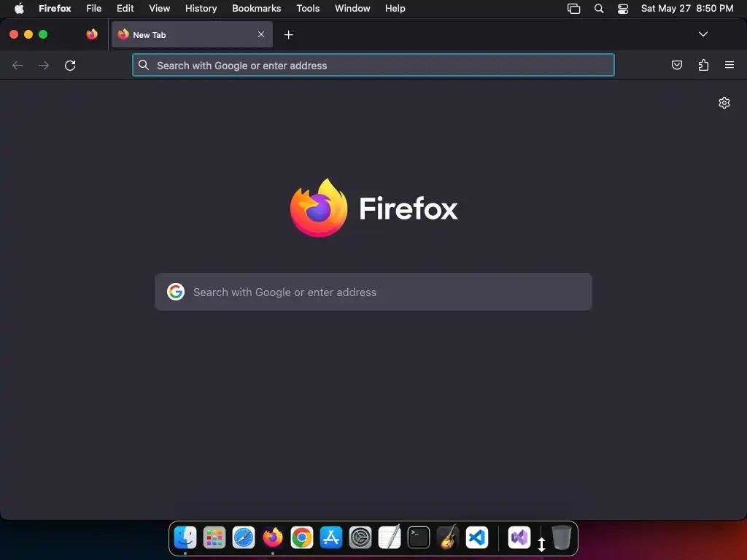Image resolution: width=747 pixels, height=560 pixels.
Task: Expand the list all tabs chevron
Action: click(x=703, y=34)
